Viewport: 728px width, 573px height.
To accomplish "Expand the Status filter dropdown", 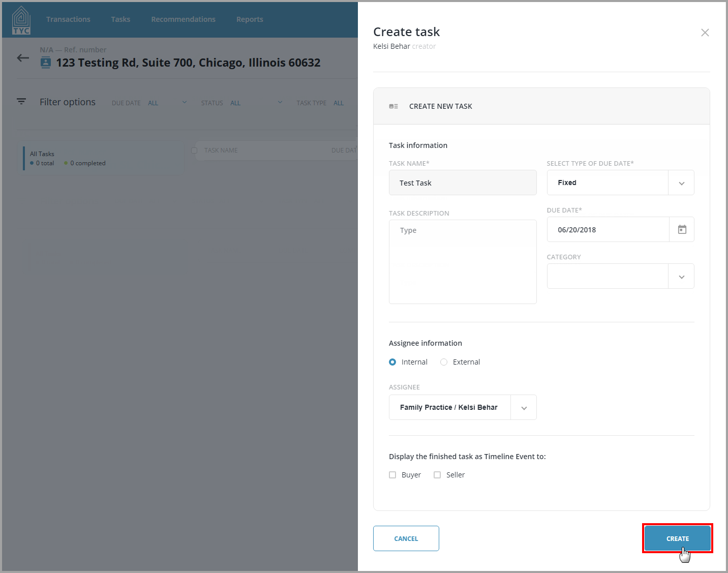I will (280, 102).
